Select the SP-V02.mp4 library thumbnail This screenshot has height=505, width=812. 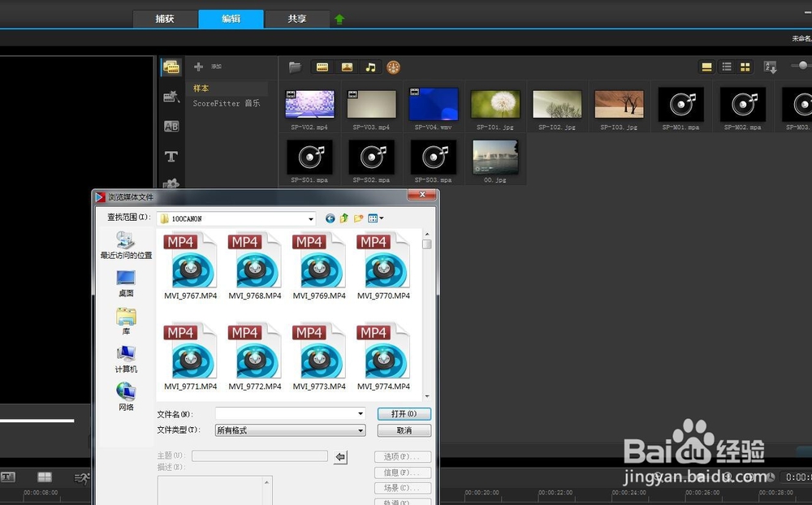point(309,104)
